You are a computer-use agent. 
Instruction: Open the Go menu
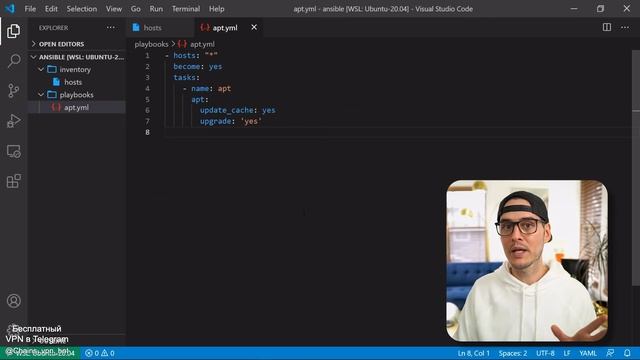136,9
